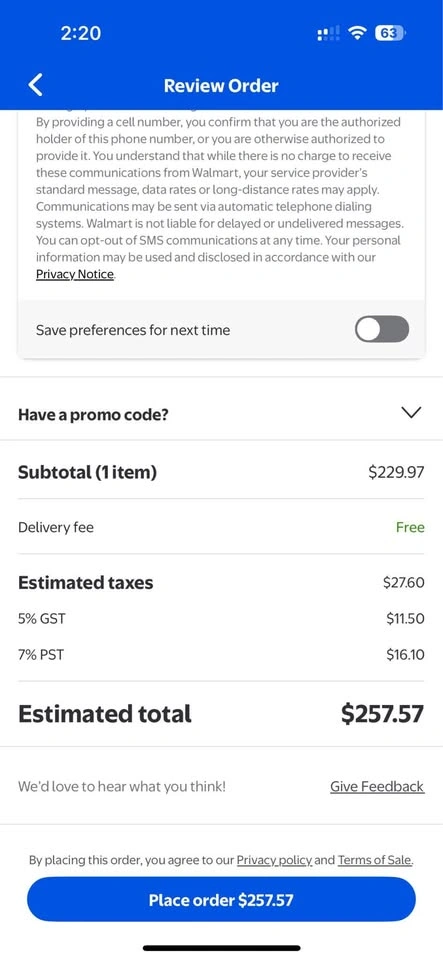Open the Terms of Sale link
443x960 pixels.
375,860
